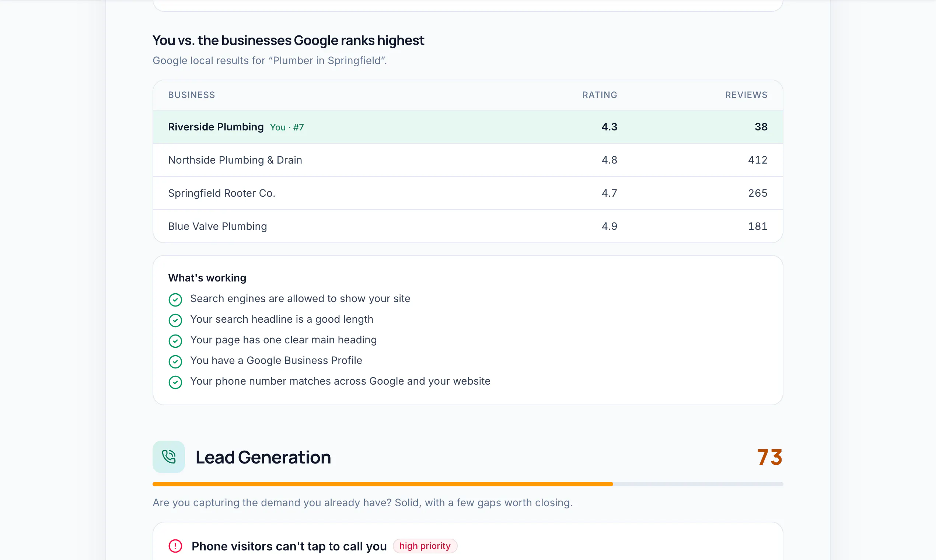
Task: Select the Blue Valve Plumbing row
Action: click(x=468, y=226)
